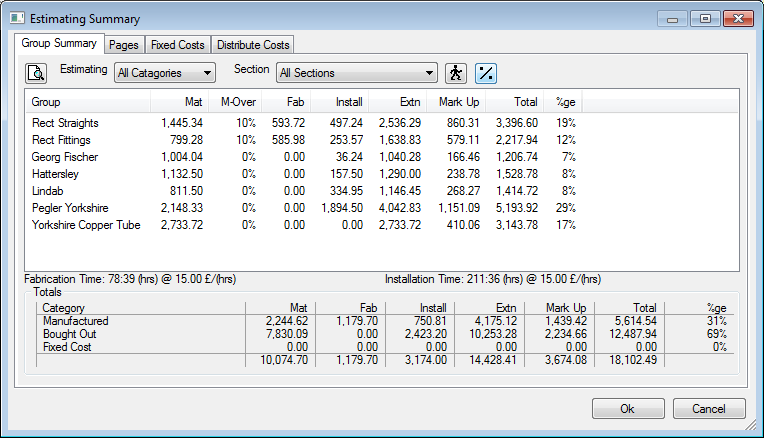Screen dimensions: 764x438
Task: Sort by the Mat column header
Action: (180, 102)
